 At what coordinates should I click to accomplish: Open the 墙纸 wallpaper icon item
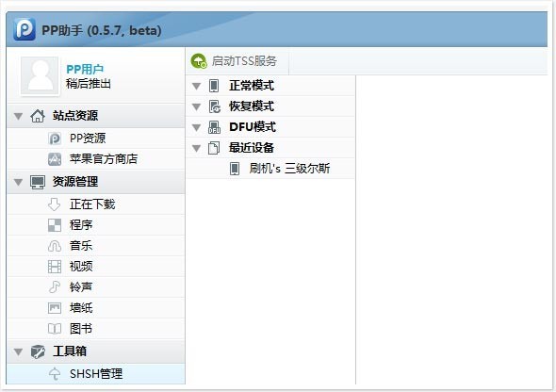pos(55,307)
